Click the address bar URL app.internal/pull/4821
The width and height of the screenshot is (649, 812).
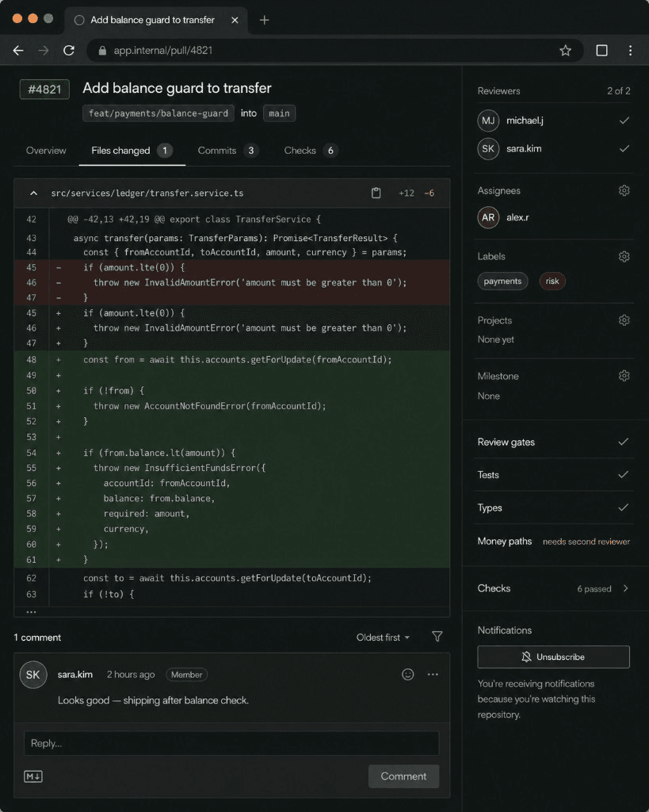pos(163,50)
